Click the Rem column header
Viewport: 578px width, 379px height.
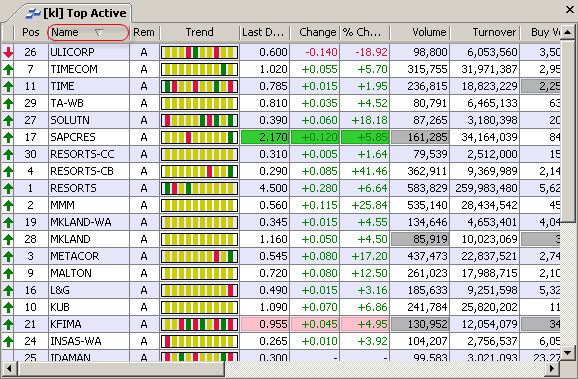[144, 32]
